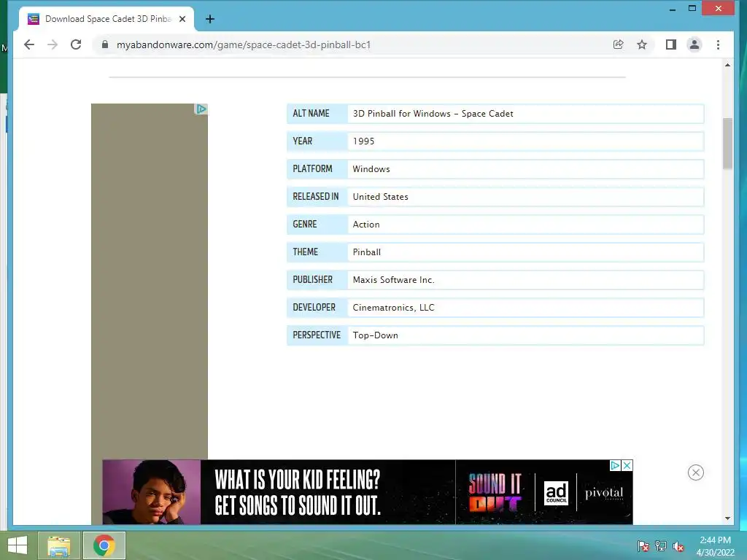
Task: Open the Sound It Out banner ad
Action: pos(368,492)
